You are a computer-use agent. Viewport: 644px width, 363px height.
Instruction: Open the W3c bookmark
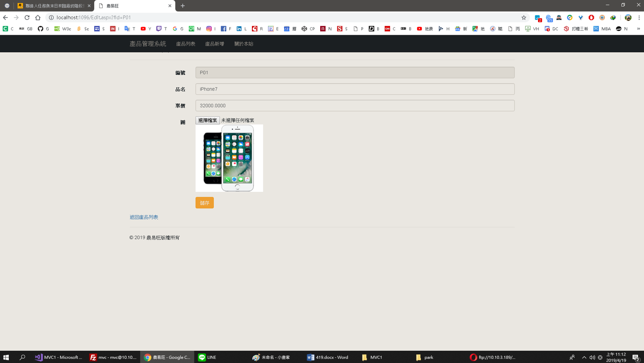coord(63,29)
